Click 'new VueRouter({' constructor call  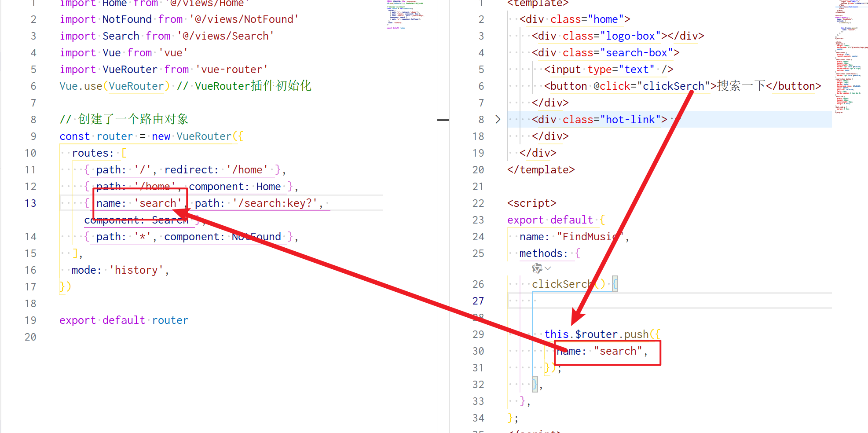point(197,136)
